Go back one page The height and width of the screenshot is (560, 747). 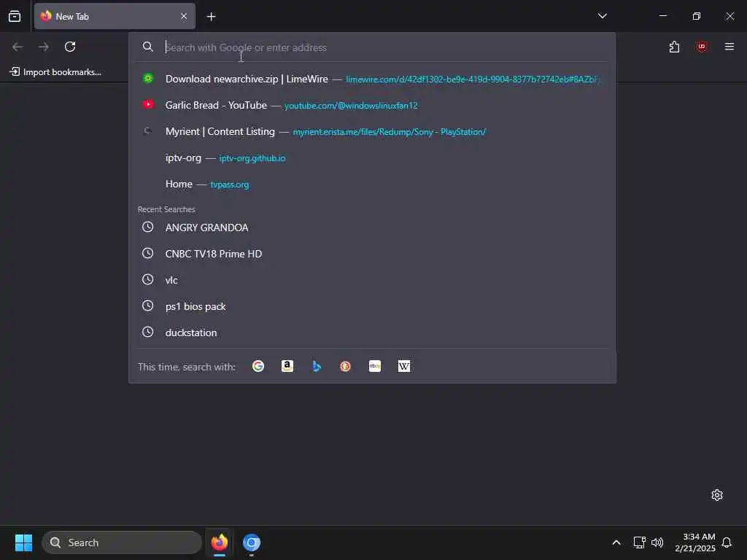[18, 47]
